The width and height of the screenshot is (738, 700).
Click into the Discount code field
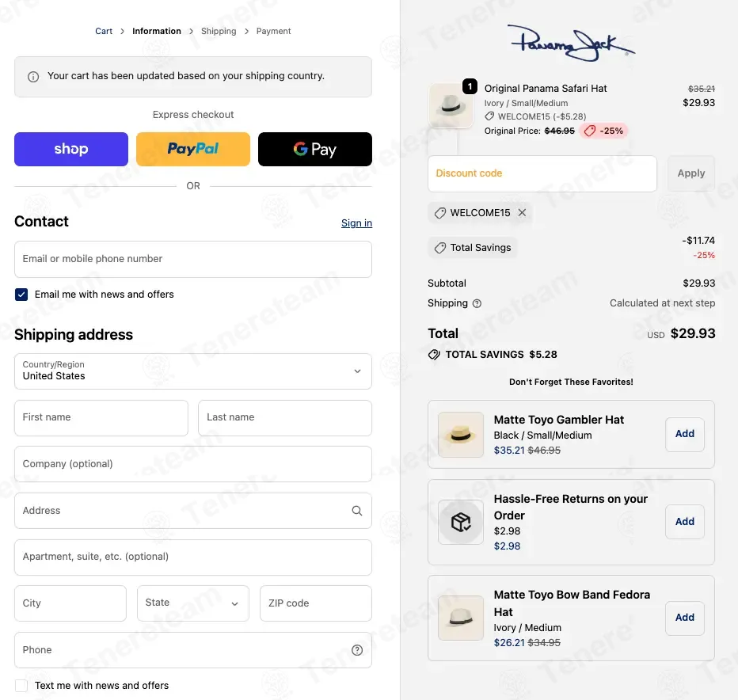click(x=542, y=173)
